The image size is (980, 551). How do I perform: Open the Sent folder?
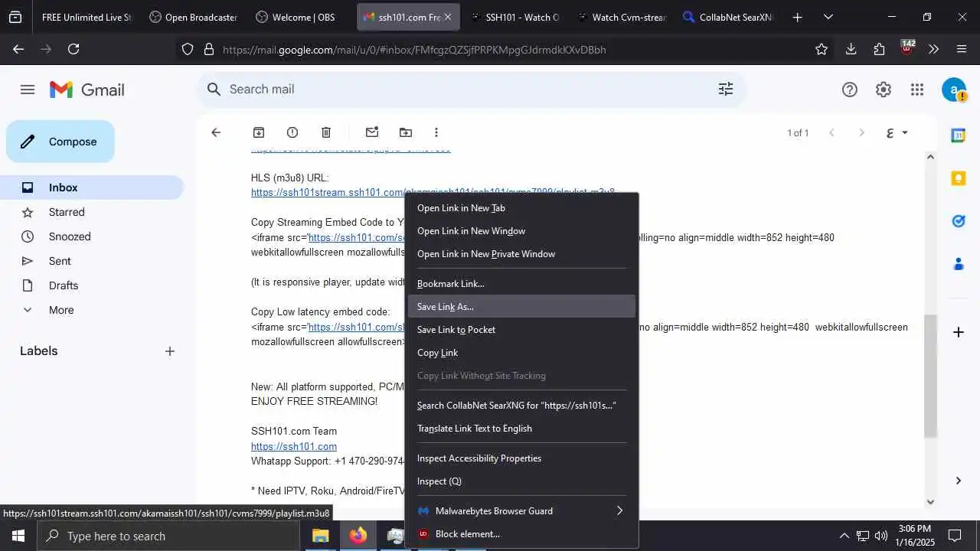click(92, 261)
